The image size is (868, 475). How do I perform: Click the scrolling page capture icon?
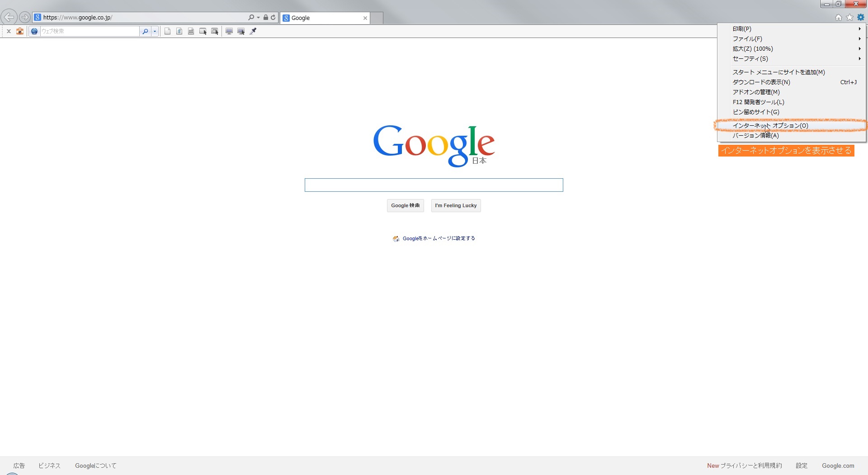tap(179, 31)
